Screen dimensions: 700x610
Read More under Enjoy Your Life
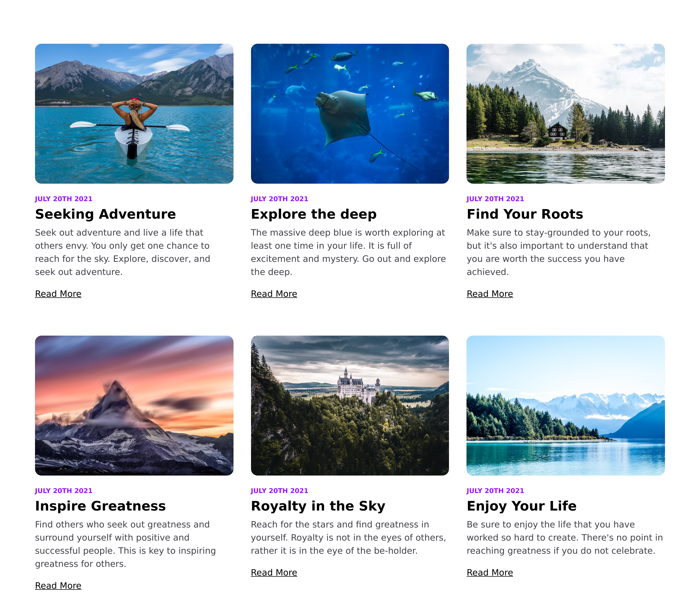tap(490, 573)
